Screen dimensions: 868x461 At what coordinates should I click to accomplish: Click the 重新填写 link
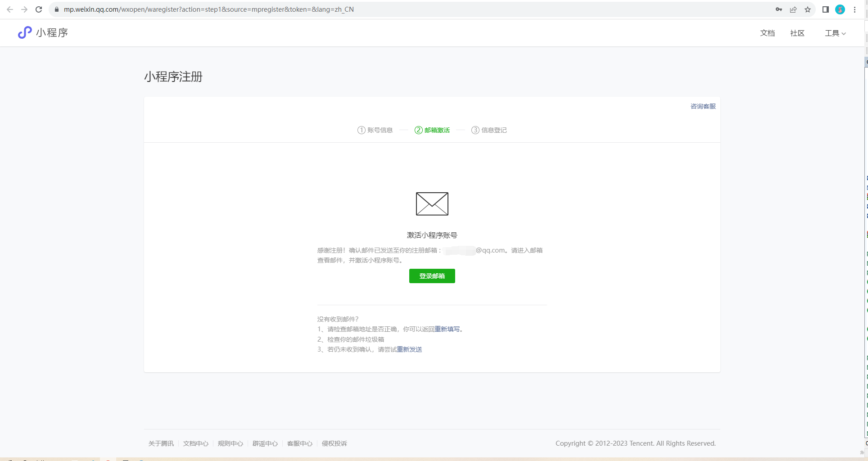[x=447, y=329]
